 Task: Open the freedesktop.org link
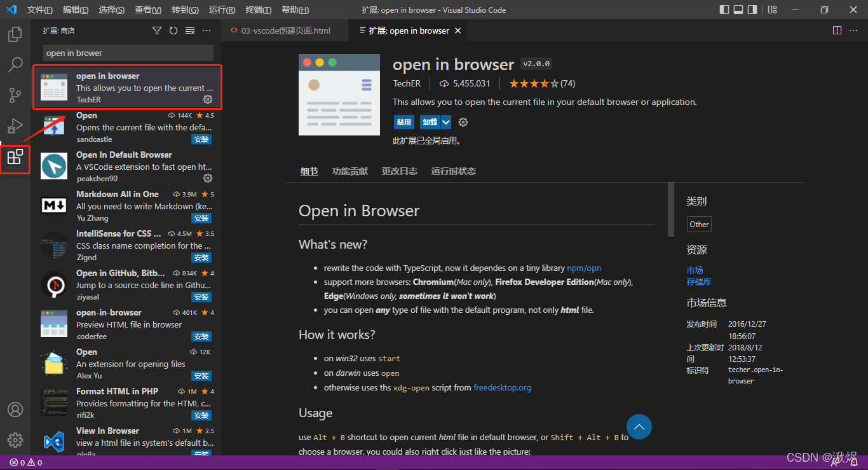(502, 387)
